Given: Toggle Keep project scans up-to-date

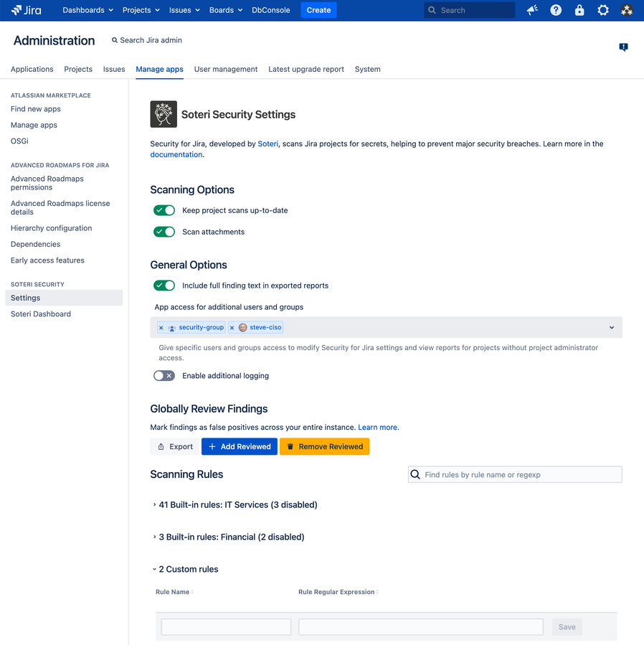Looking at the screenshot, I should click(164, 210).
